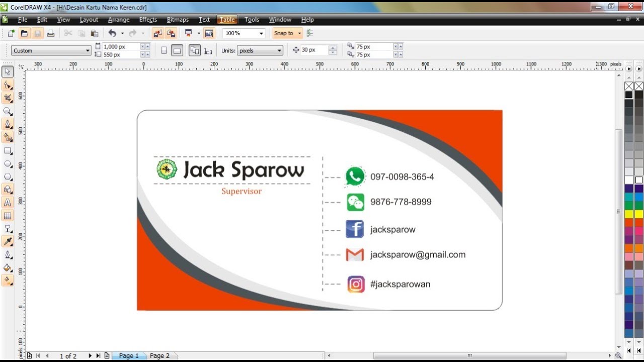
Task: Select the Crop tool
Action: click(8, 98)
